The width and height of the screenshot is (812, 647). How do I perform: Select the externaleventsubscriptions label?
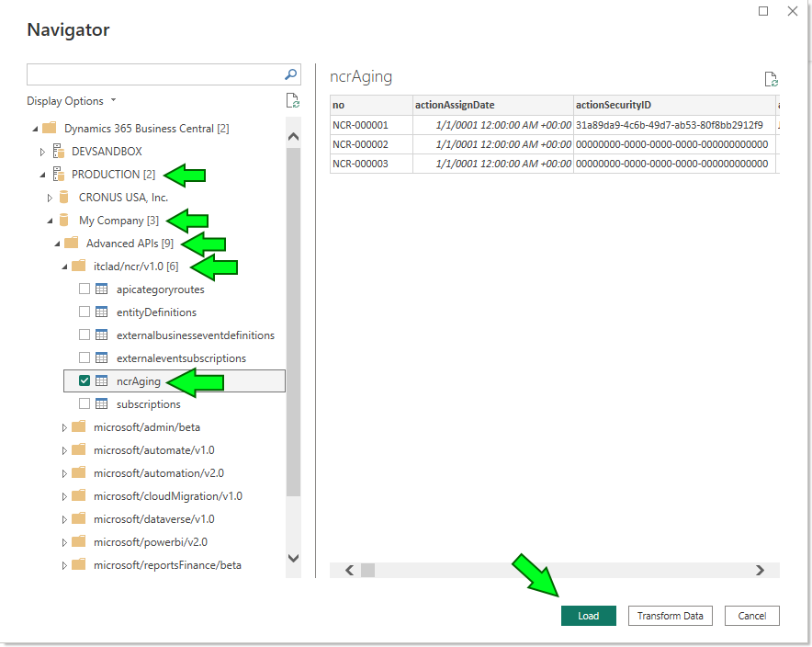click(181, 358)
